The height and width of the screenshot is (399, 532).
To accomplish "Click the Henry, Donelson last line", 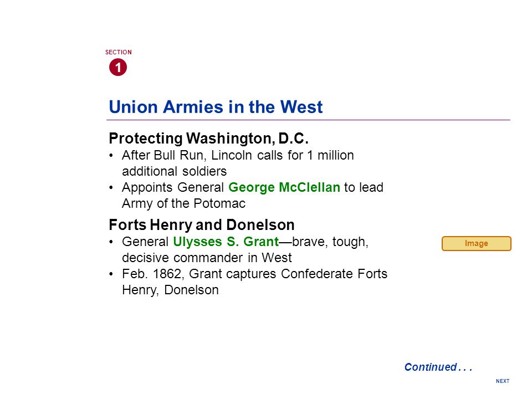I will tap(170, 290).
